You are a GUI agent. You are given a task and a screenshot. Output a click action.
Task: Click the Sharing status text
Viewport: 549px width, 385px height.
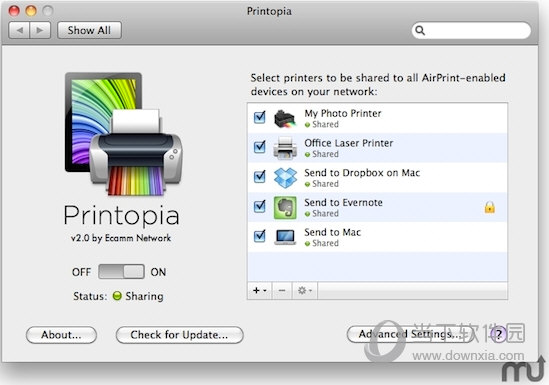pyautogui.click(x=144, y=296)
